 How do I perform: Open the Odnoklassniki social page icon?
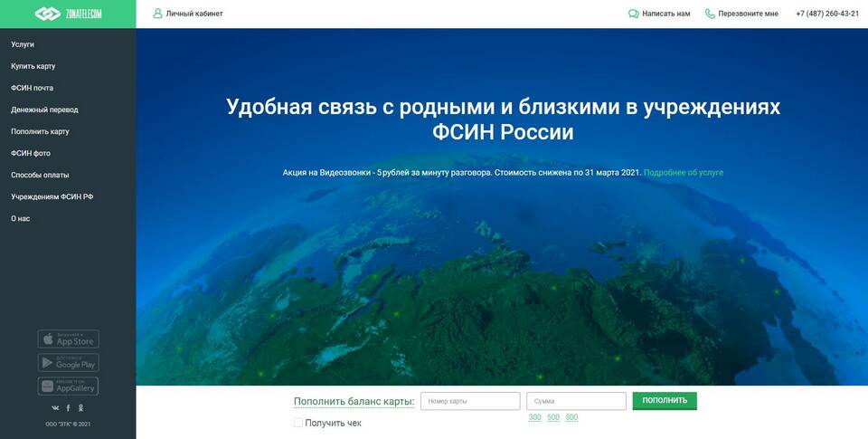tap(80, 408)
